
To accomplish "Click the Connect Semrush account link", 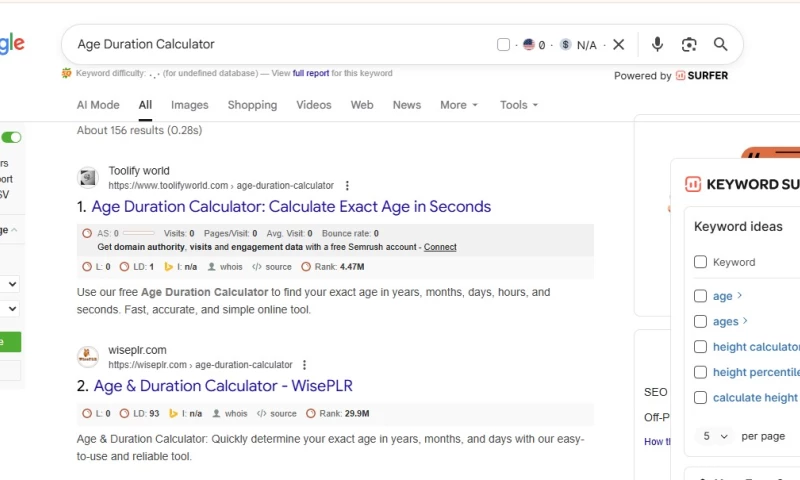I will (440, 247).
